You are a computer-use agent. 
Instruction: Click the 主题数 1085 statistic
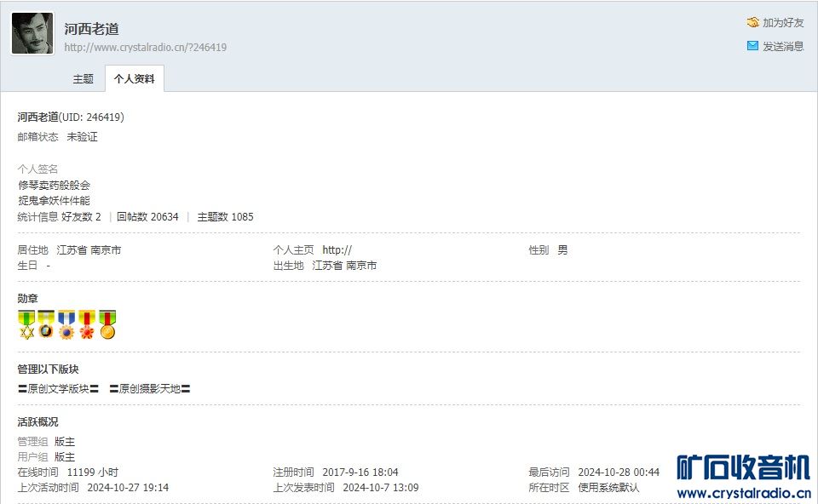[x=225, y=217]
